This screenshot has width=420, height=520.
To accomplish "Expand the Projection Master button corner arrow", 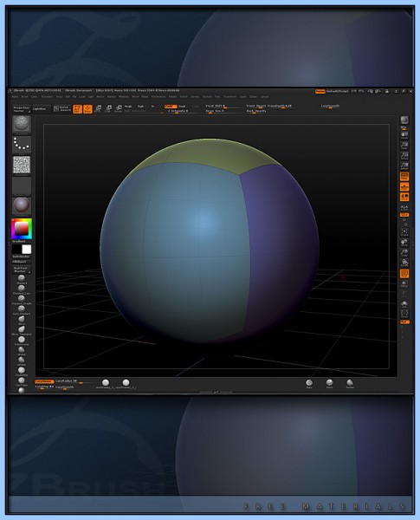I will tap(29, 112).
